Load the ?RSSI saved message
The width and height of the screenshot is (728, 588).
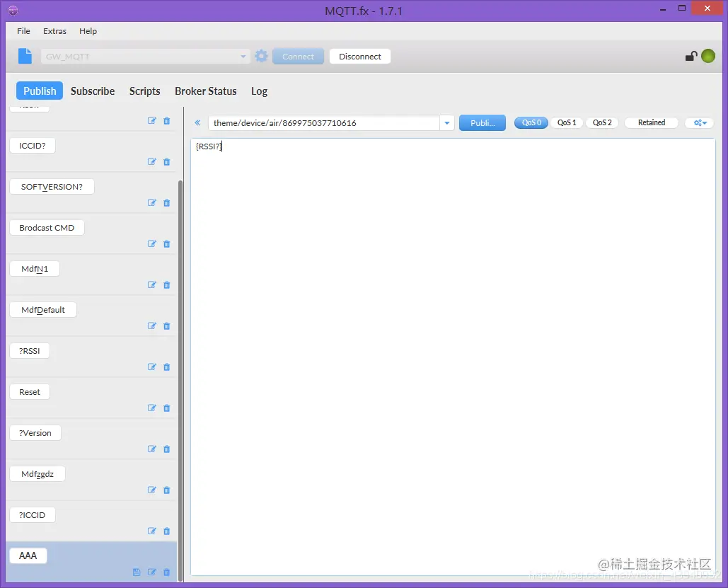pos(30,351)
